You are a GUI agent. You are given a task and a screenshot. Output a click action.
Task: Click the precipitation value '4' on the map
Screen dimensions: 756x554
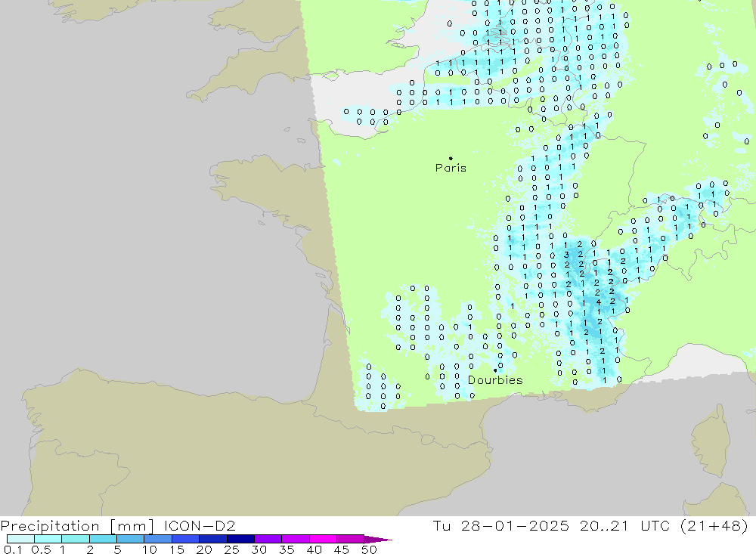(598, 302)
